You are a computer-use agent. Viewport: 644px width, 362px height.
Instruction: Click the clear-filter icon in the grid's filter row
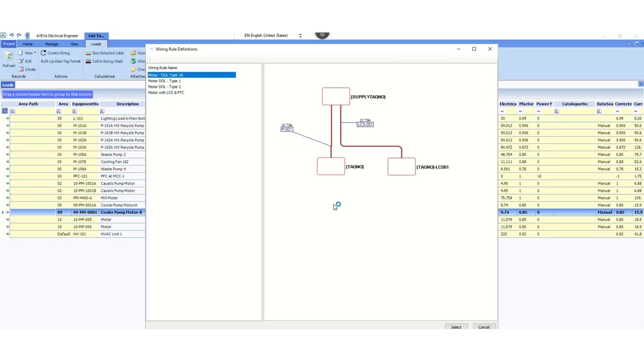(x=5, y=111)
